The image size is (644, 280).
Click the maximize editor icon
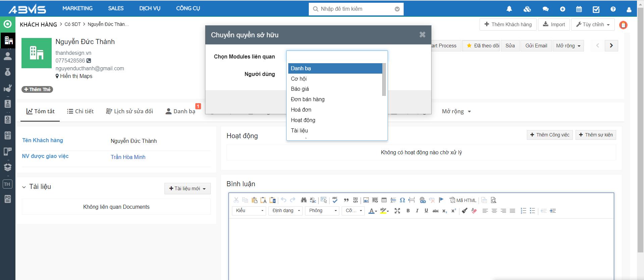tap(397, 211)
